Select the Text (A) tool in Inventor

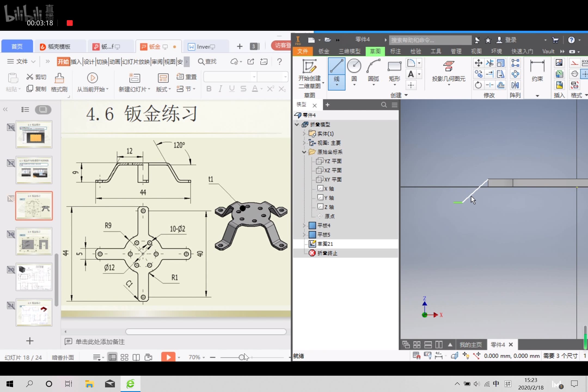pos(411,74)
